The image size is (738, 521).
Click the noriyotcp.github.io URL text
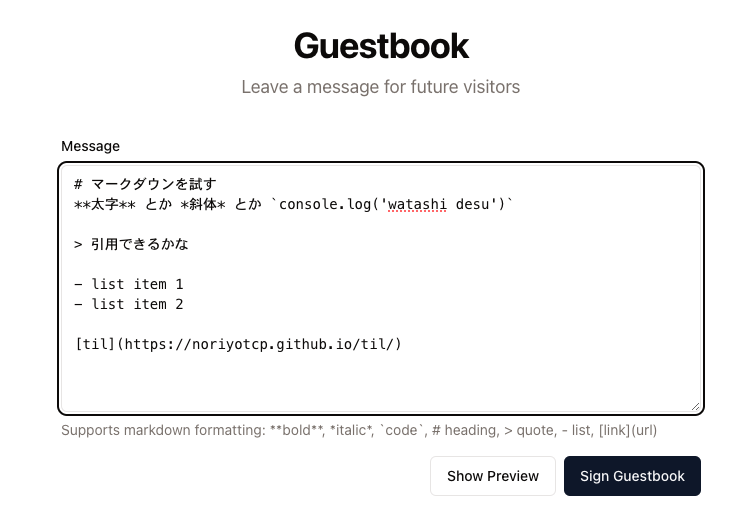point(259,345)
